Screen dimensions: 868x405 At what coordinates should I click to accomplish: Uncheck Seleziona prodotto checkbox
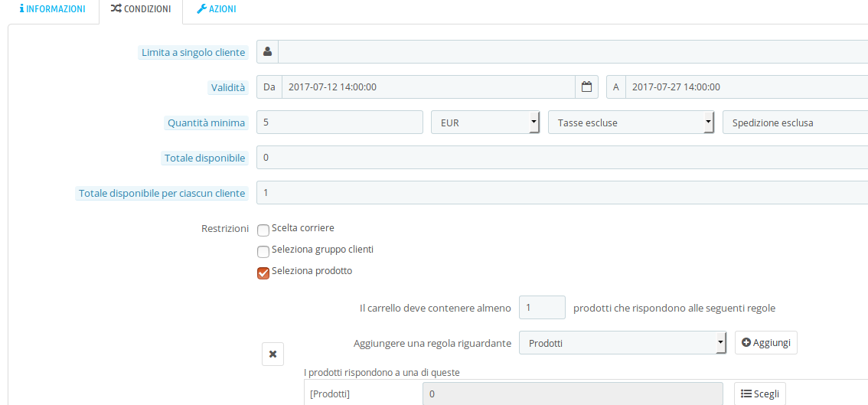(263, 273)
